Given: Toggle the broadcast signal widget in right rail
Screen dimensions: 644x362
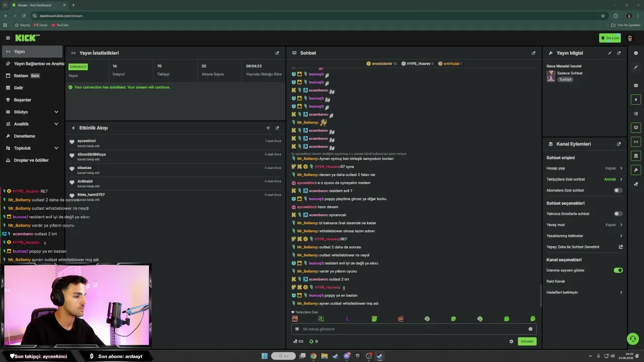Looking at the screenshot, I should (x=636, y=142).
